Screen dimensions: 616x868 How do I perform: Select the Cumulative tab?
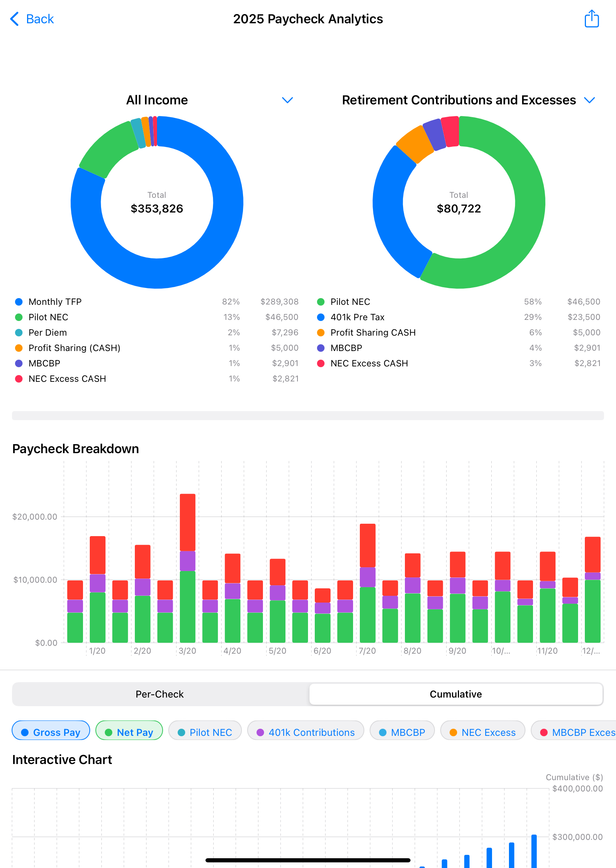point(456,694)
